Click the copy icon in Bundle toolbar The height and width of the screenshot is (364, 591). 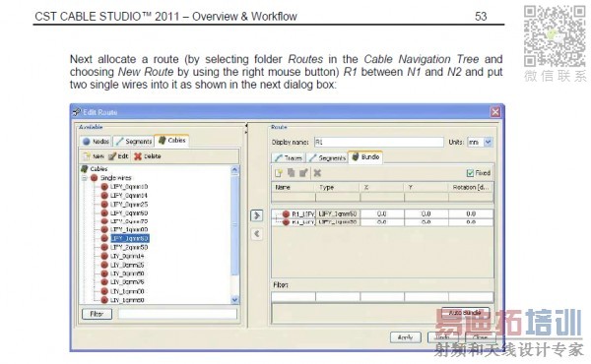point(291,173)
